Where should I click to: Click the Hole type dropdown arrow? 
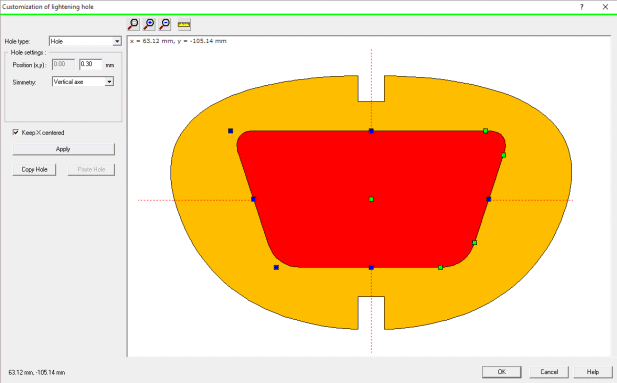click(x=117, y=41)
